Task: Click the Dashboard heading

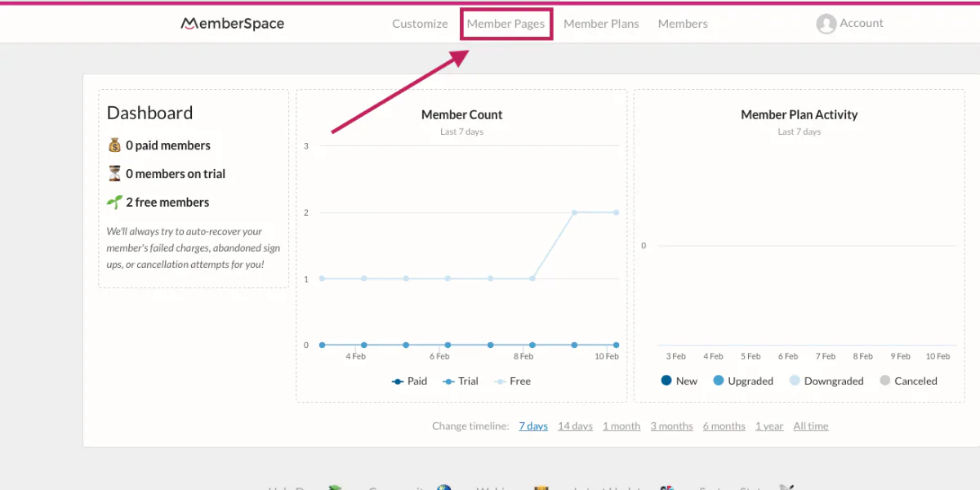Action: point(149,113)
